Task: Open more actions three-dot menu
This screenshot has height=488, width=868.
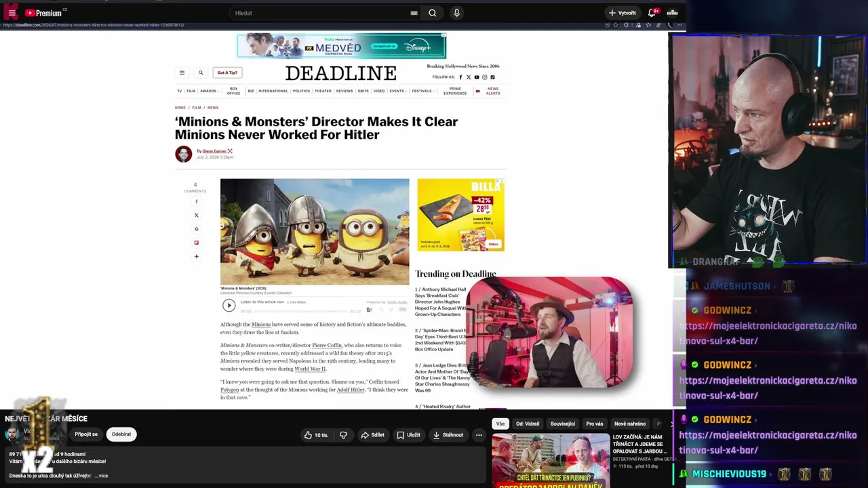Action: point(479,435)
